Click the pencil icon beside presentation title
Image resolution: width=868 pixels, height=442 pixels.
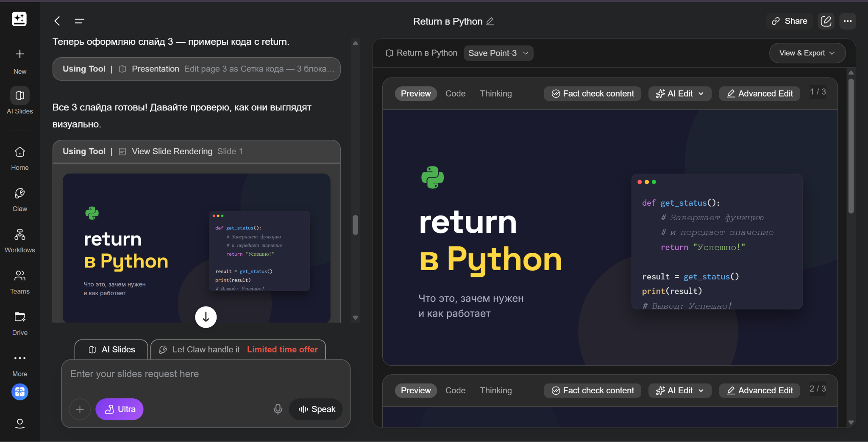(490, 21)
